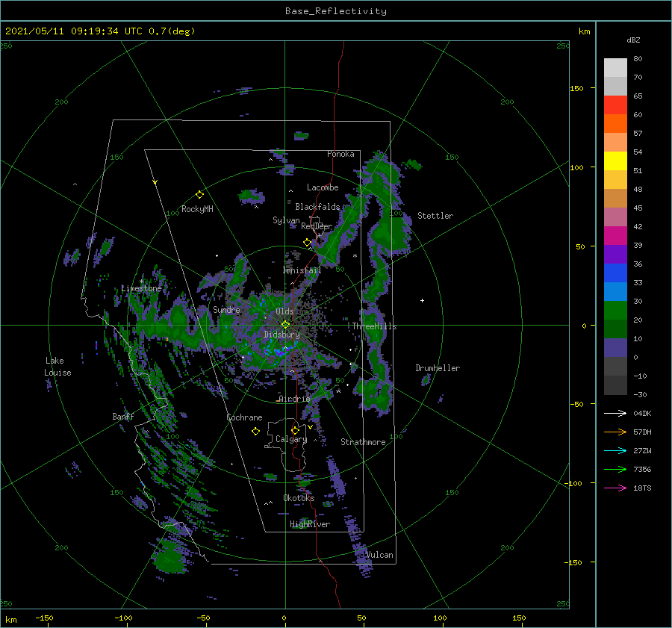
Task: Click the Calgary city label
Action: (291, 439)
